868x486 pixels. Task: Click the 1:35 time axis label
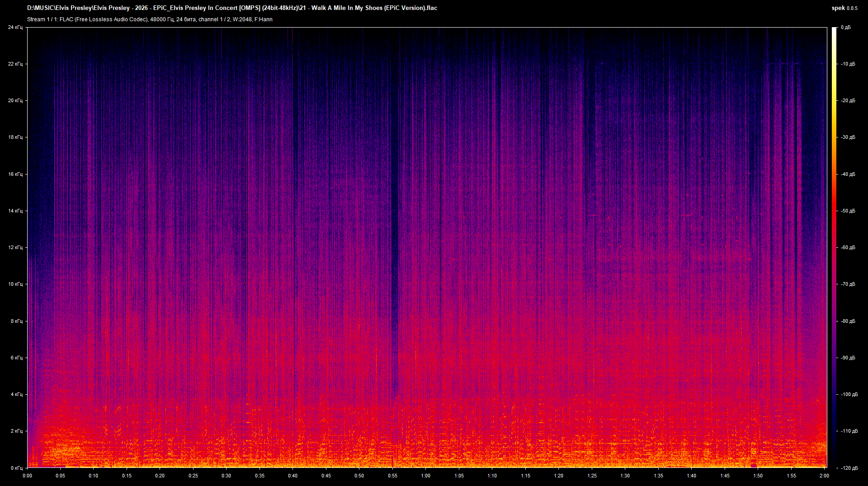click(658, 476)
